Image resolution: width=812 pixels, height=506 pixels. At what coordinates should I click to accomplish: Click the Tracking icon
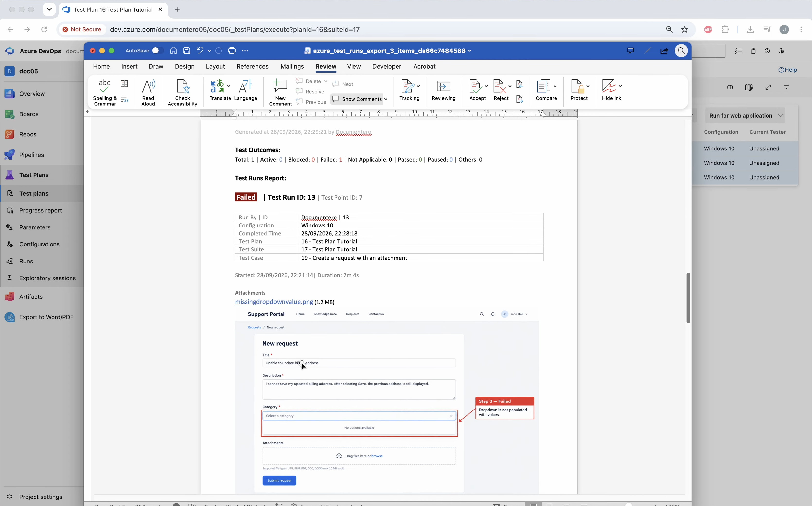tap(407, 86)
